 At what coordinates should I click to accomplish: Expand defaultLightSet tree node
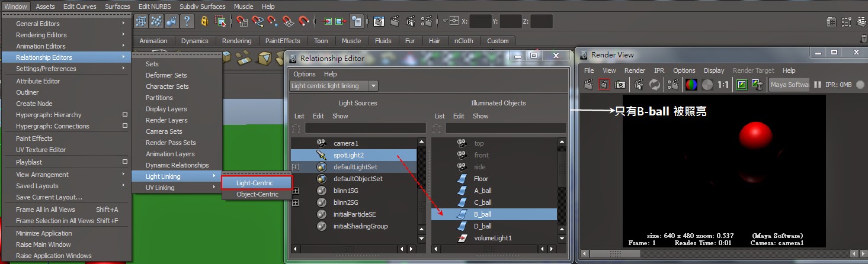click(x=296, y=167)
